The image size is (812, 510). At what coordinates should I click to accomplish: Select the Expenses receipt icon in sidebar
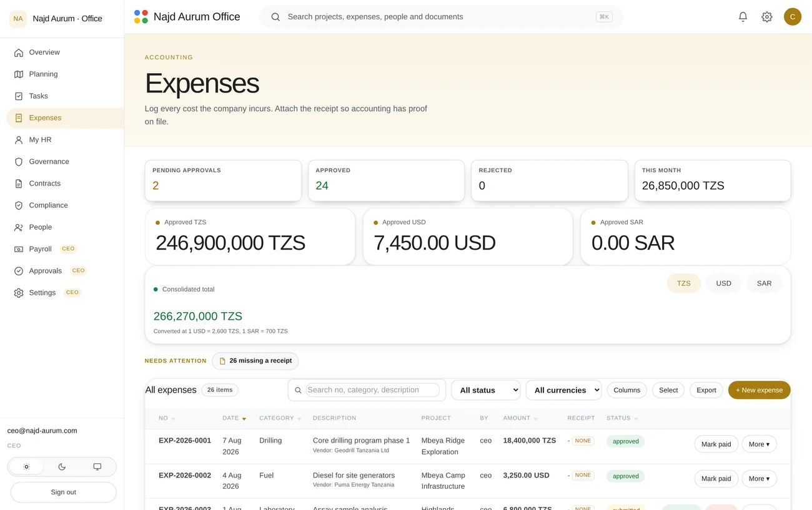(19, 118)
